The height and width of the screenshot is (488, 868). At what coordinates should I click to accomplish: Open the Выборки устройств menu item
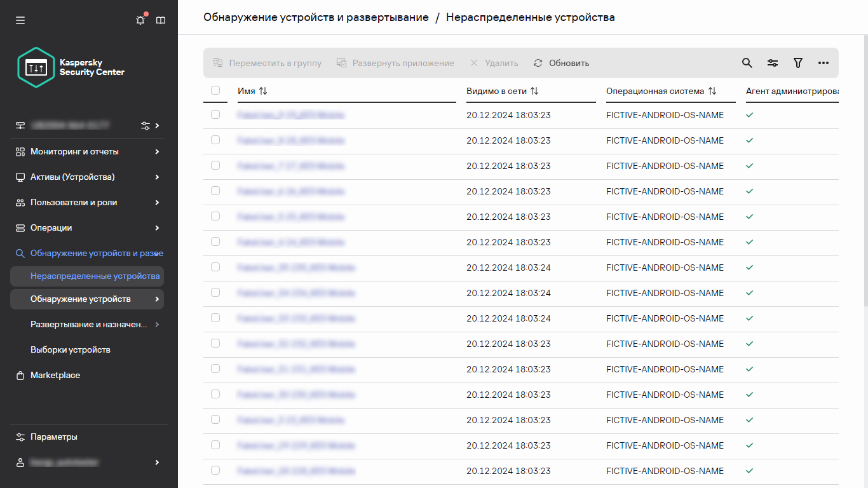coord(71,350)
